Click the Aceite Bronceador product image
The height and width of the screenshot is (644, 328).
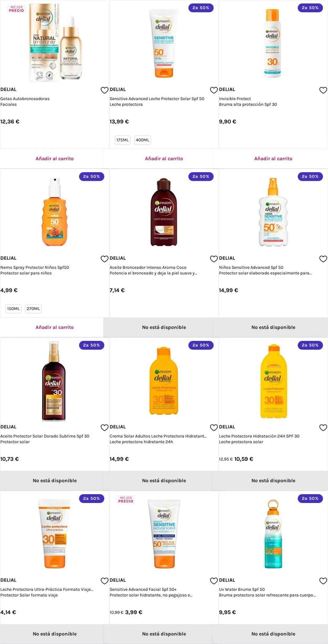click(164, 212)
